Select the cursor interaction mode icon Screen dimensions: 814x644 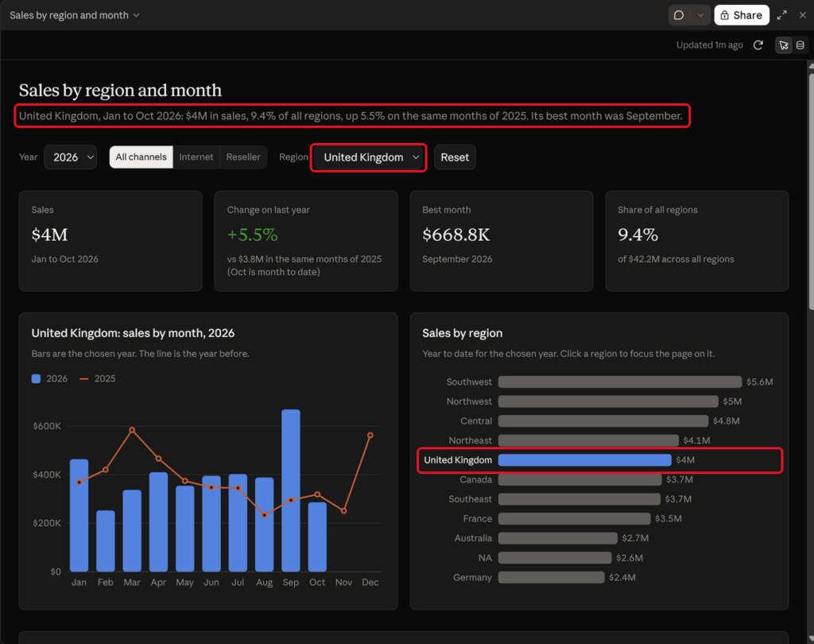784,45
